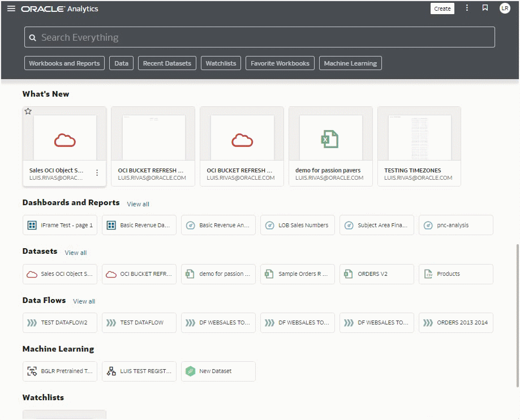Select the New Dataset machine learning item
The width and height of the screenshot is (520, 420).
[x=218, y=371]
